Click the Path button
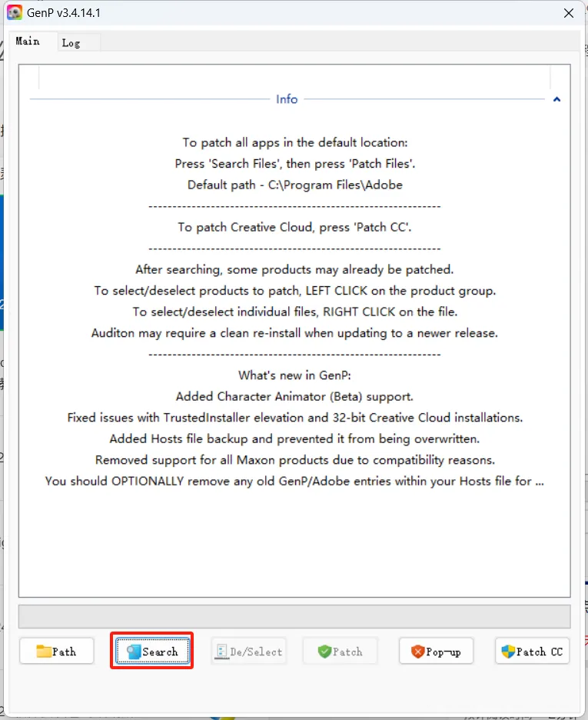Image resolution: width=588 pixels, height=720 pixels. click(x=56, y=651)
